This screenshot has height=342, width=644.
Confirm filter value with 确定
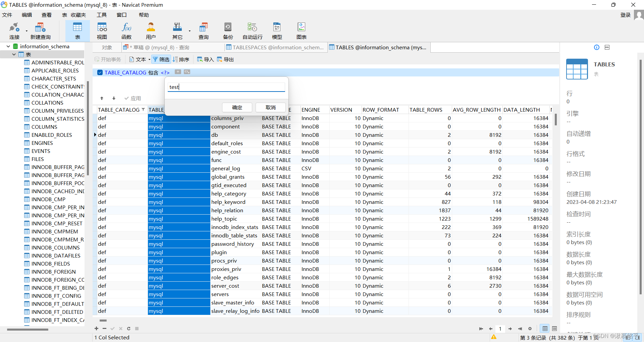[x=237, y=107]
